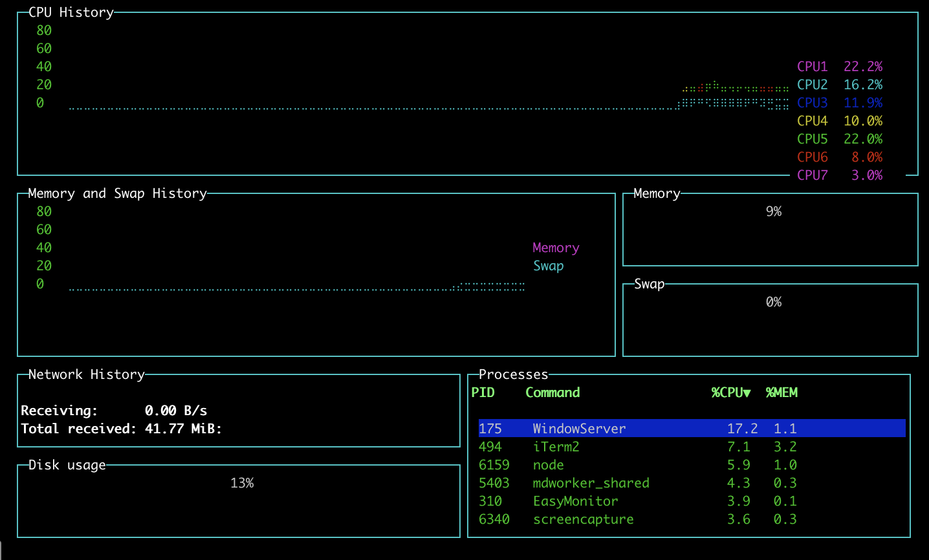The width and height of the screenshot is (929, 560).
Task: Click the Swap legend label in history chart
Action: (548, 266)
